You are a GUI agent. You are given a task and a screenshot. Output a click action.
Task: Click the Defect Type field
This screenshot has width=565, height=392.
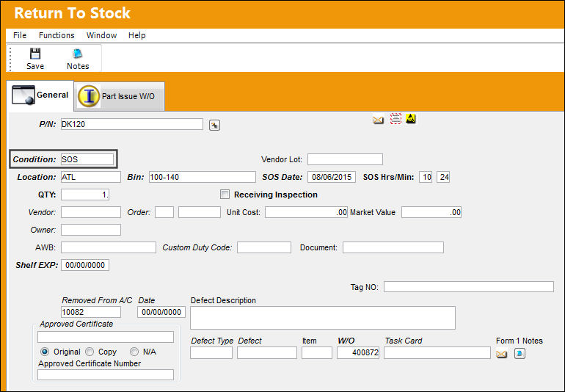tap(211, 353)
